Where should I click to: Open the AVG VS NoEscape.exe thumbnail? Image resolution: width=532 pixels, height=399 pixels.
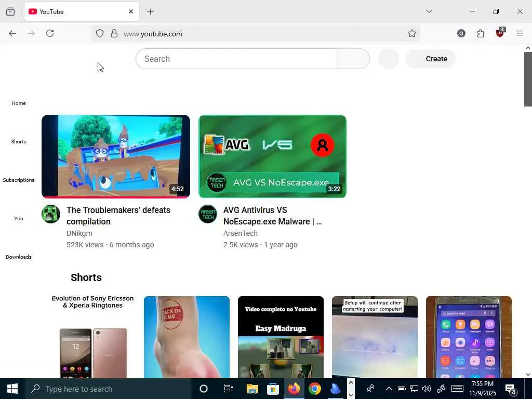click(x=272, y=156)
